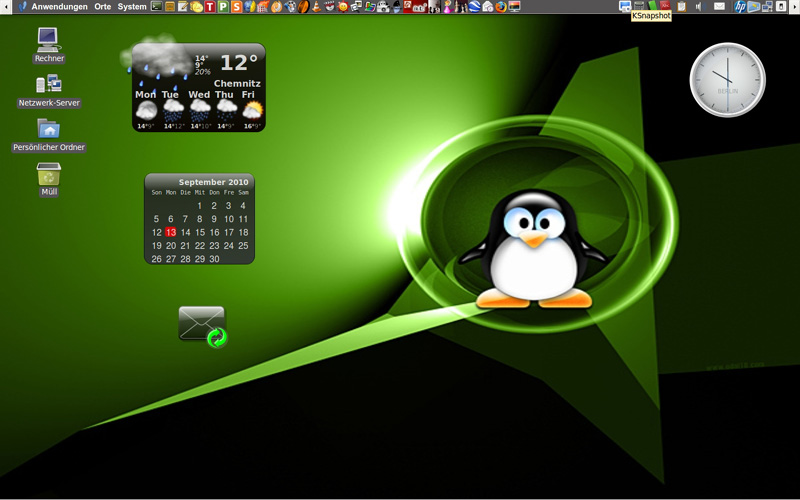The image size is (800, 500).
Task: Open the HP printer tray icon
Action: 740,7
